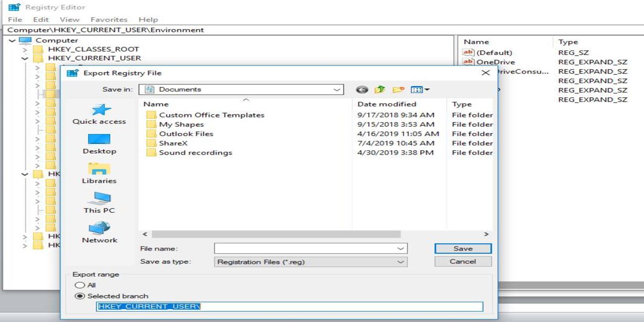Screen dimensions: 644x322
Task: Open the Save in location dropdown
Action: (337, 89)
